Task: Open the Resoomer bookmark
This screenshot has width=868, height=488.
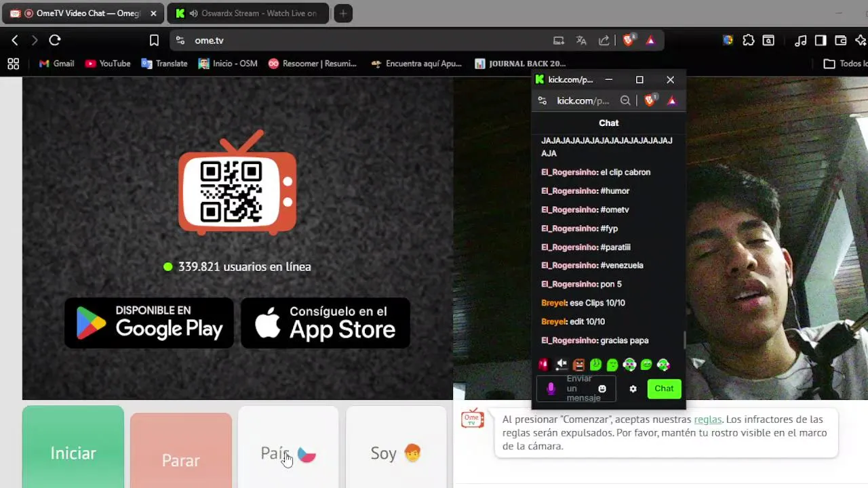Action: (313, 64)
